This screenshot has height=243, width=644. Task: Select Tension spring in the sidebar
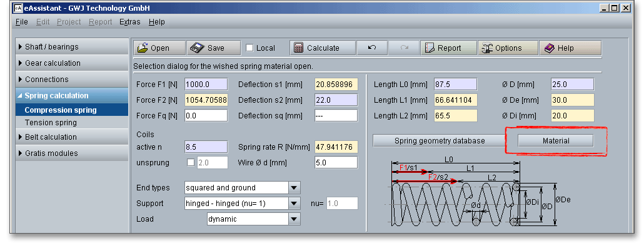click(72, 123)
